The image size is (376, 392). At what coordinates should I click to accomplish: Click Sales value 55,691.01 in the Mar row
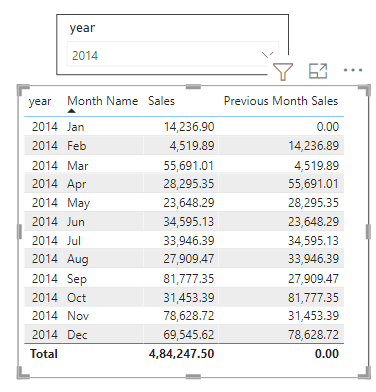[189, 166]
